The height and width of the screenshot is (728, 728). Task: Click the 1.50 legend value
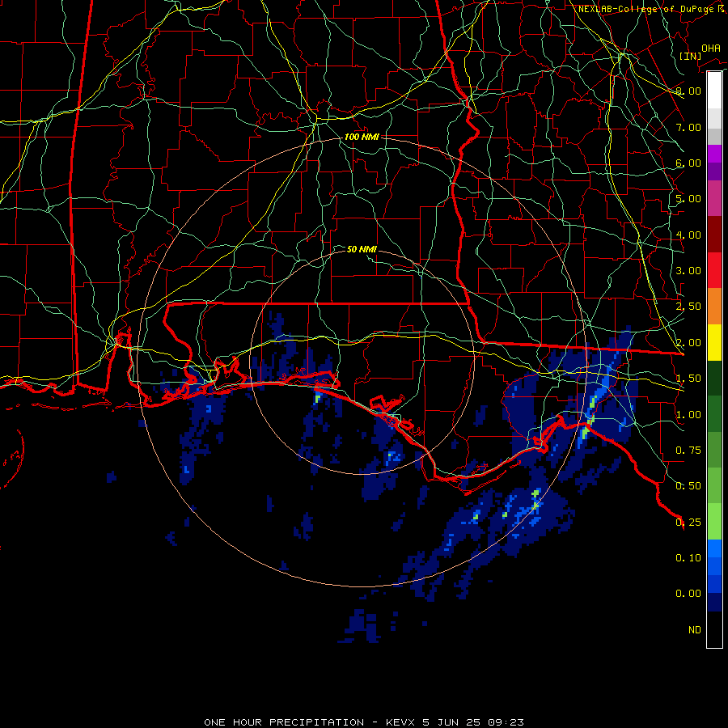tap(688, 379)
